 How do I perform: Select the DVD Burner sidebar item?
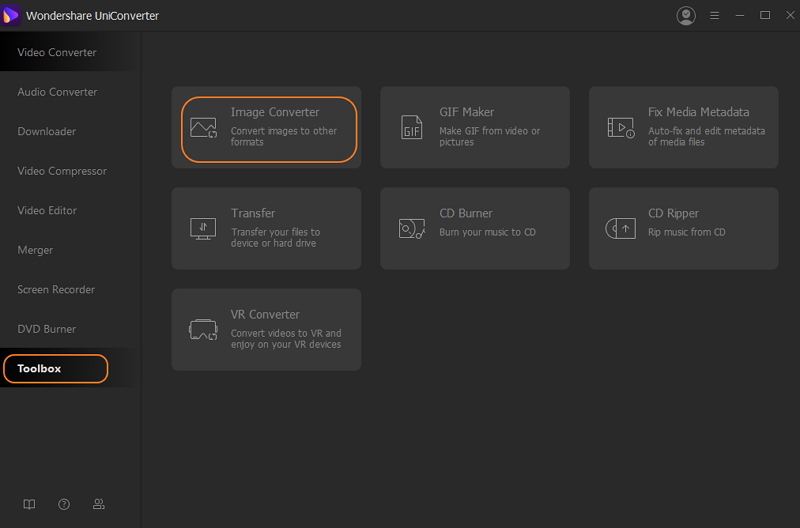tap(46, 329)
